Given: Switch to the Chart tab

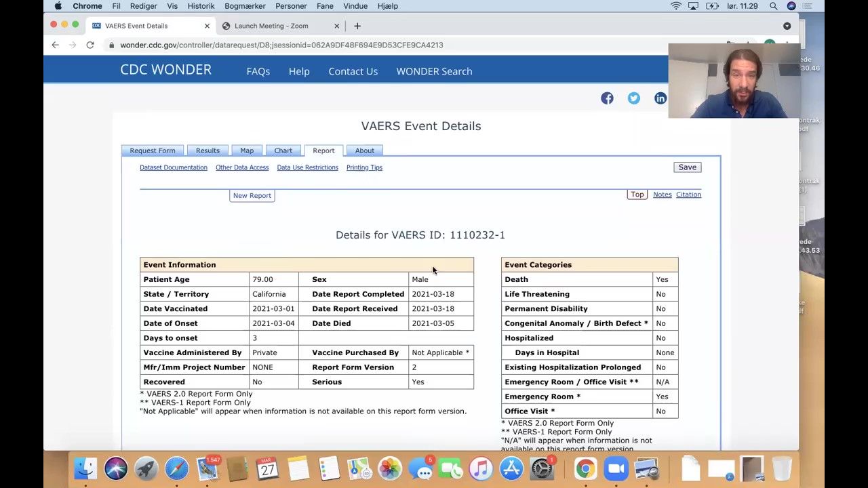Looking at the screenshot, I should pos(283,150).
